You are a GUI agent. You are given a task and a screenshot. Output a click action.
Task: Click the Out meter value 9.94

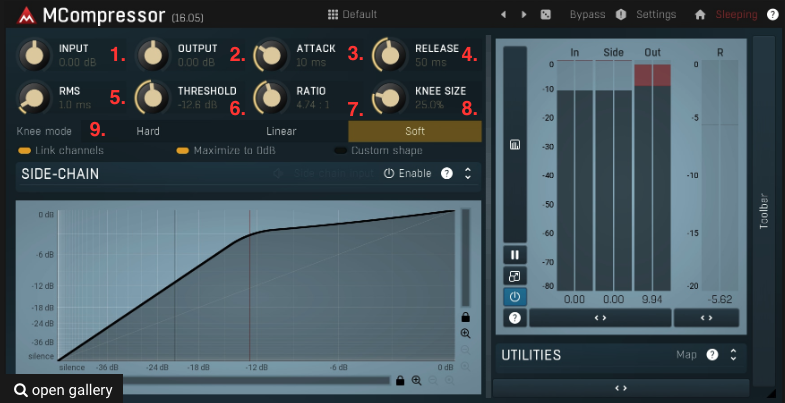pyautogui.click(x=652, y=300)
